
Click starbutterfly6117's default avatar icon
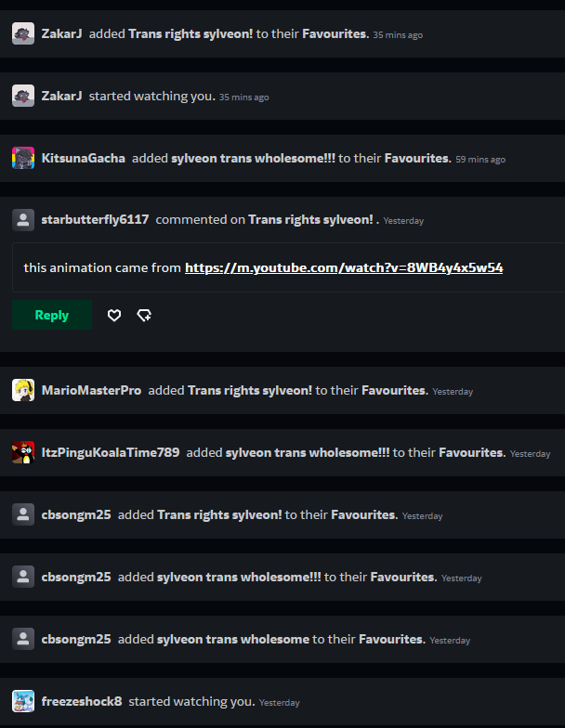[x=23, y=219]
